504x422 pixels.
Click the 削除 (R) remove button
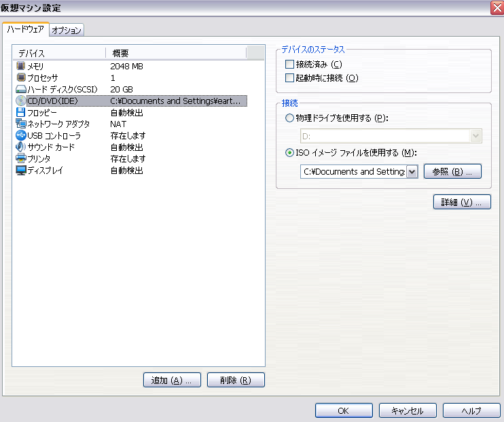(236, 380)
